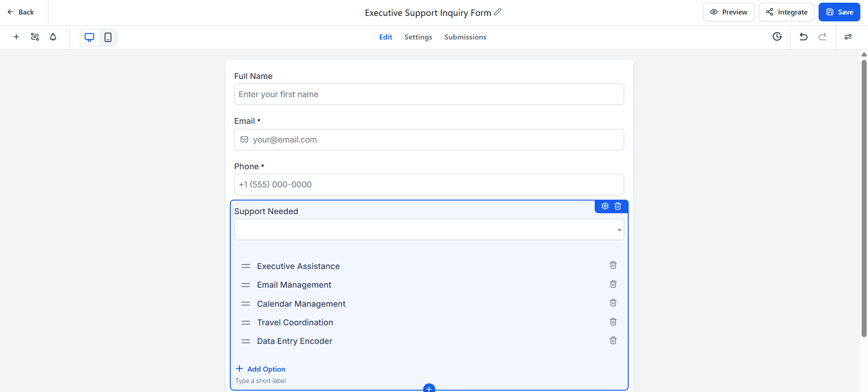Grab the Calendar Management drag handle
Screen dimensions: 868x392
pos(246,304)
